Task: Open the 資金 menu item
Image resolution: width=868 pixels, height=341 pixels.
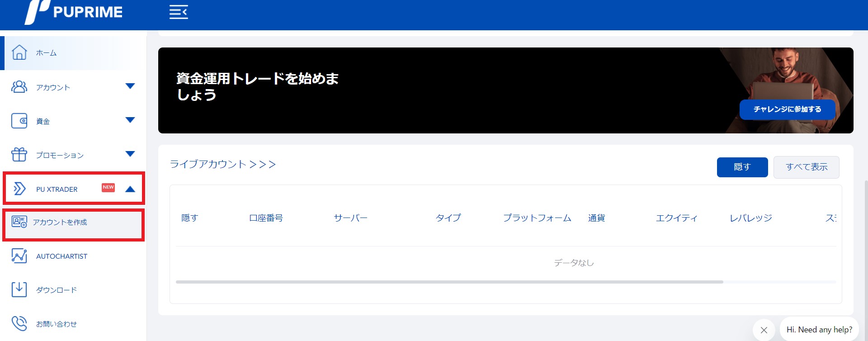Action: (x=73, y=121)
